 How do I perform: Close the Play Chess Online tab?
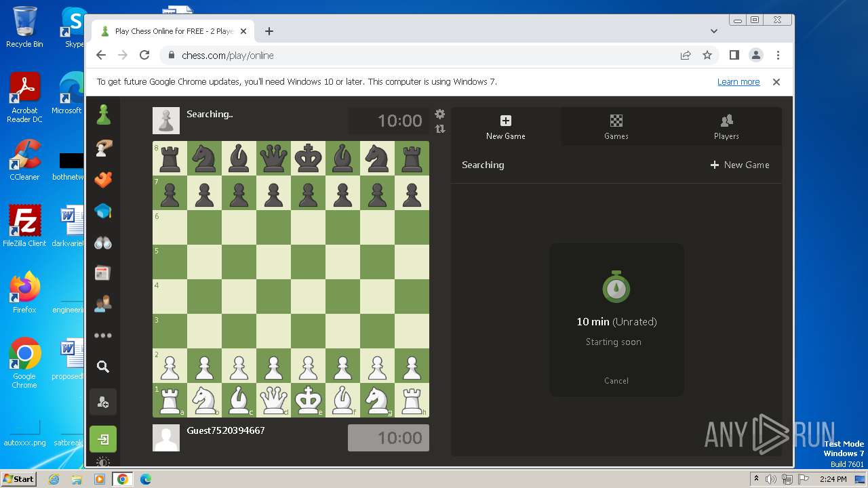243,31
